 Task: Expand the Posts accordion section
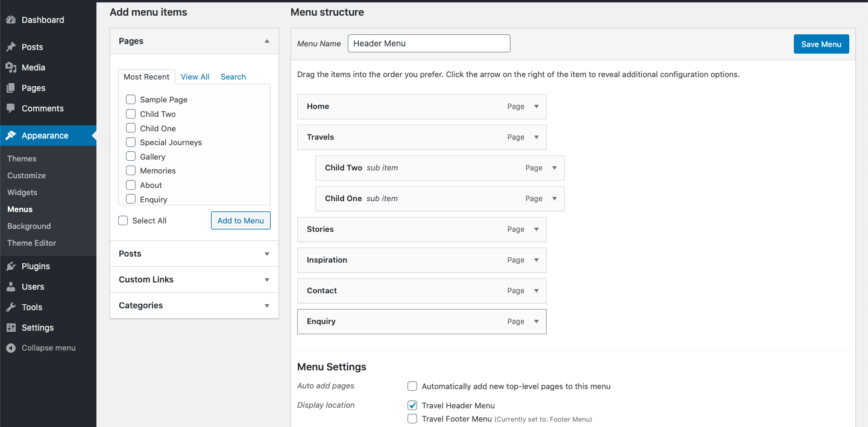point(267,254)
